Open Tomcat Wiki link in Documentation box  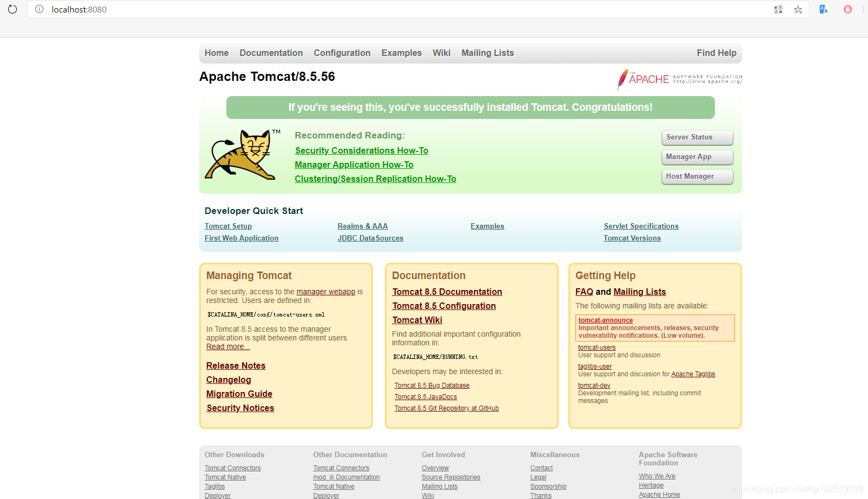pyautogui.click(x=417, y=320)
